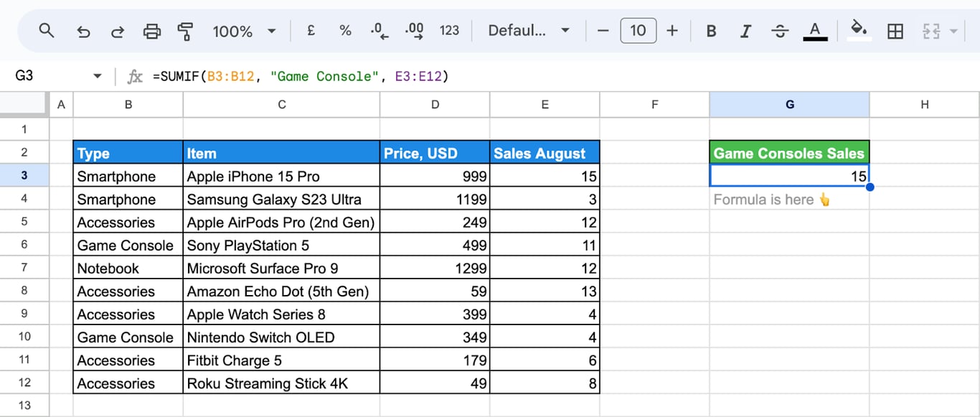Select the price cell 499
The width and height of the screenshot is (980, 417).
[x=435, y=245]
